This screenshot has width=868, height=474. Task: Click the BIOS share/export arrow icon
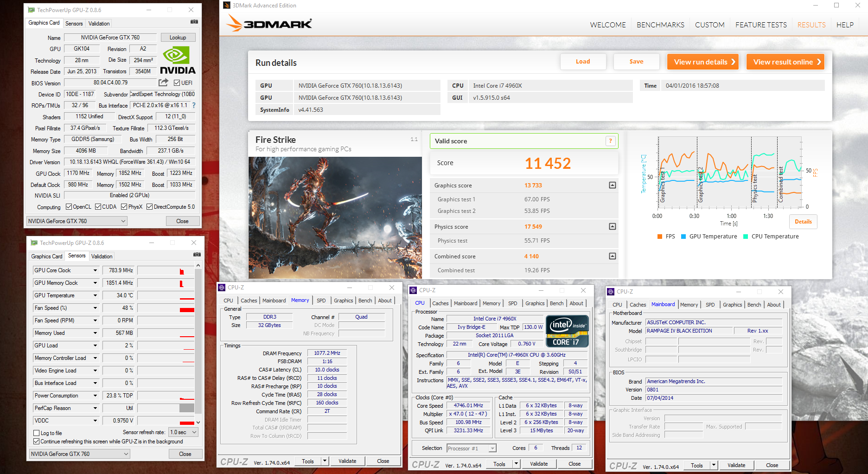click(163, 83)
